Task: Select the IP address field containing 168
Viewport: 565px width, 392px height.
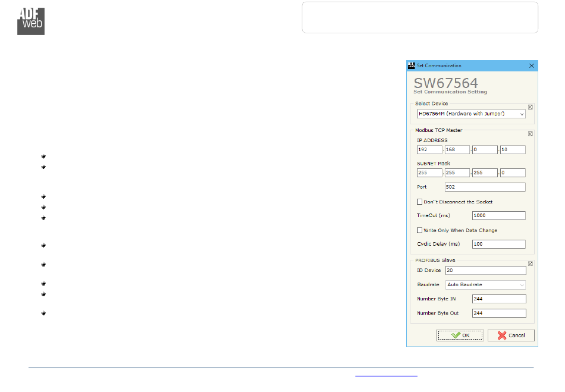Action: click(x=457, y=149)
